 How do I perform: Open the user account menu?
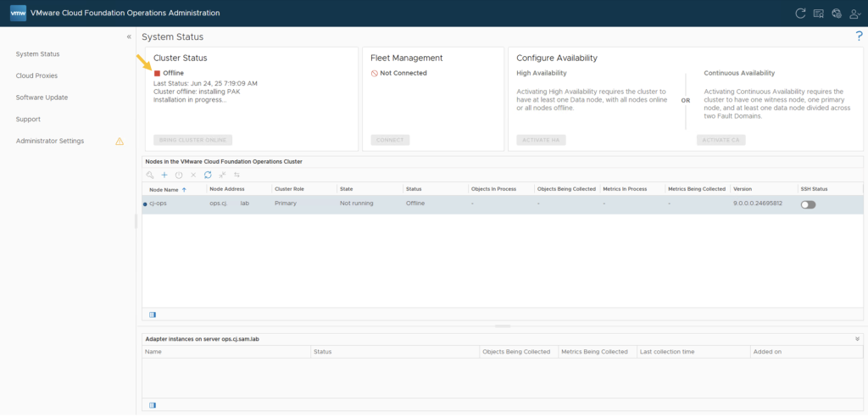(x=855, y=14)
